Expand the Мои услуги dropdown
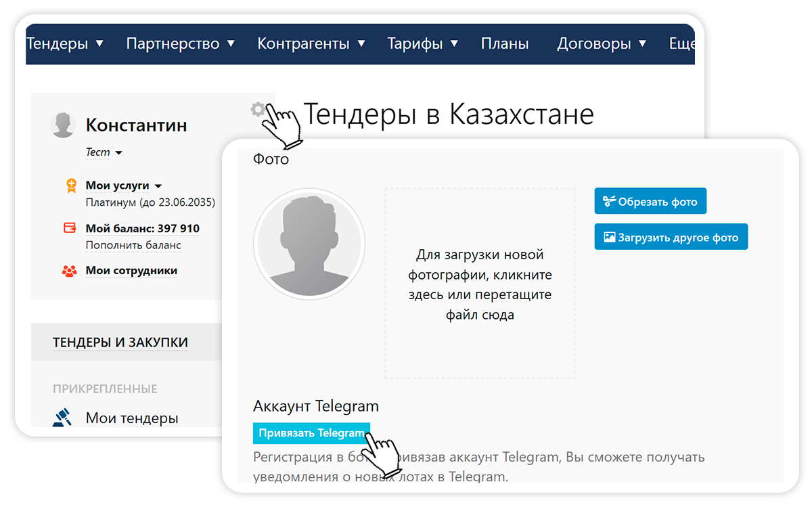This screenshot has width=812, height=509. (124, 185)
